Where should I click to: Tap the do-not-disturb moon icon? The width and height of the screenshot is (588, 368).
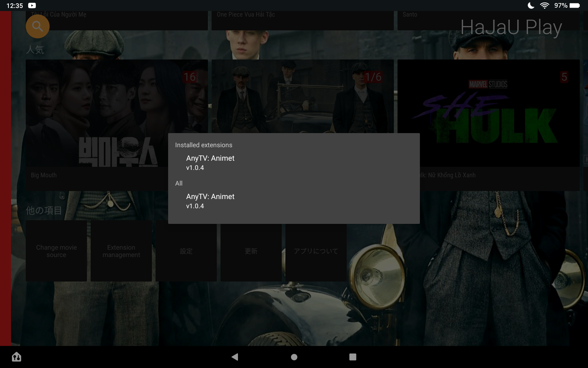531,6
